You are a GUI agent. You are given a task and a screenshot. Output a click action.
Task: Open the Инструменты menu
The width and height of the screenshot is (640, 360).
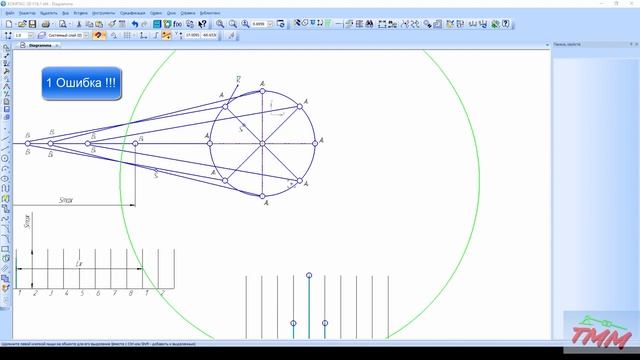(104, 13)
